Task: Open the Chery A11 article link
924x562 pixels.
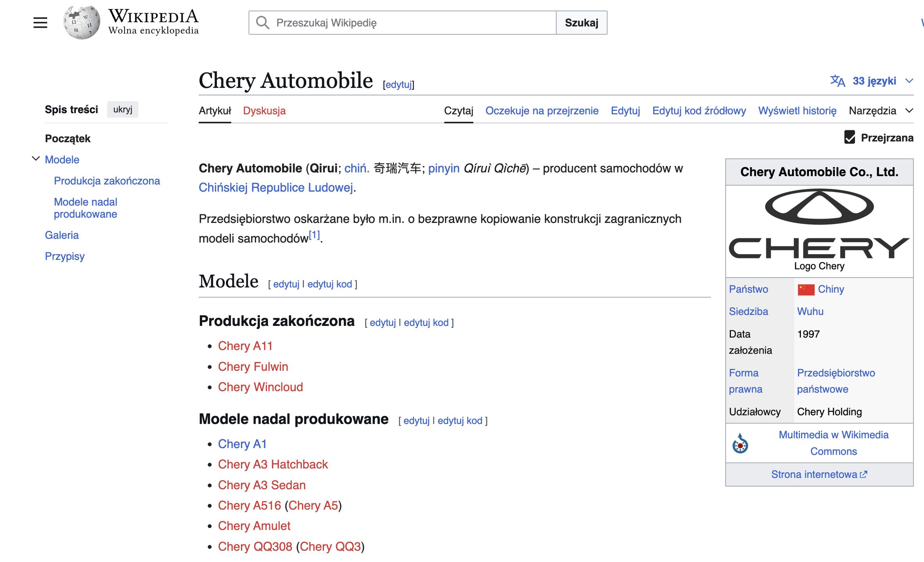Action: click(245, 345)
